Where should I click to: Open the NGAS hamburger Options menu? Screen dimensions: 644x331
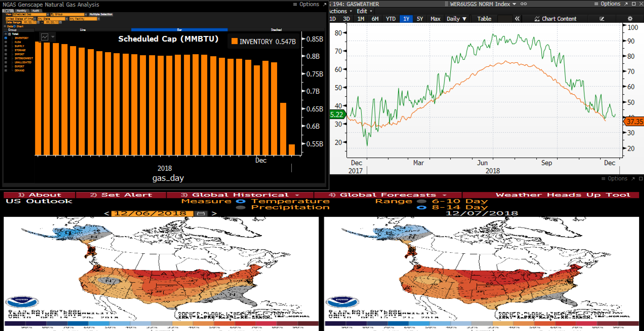306,4
